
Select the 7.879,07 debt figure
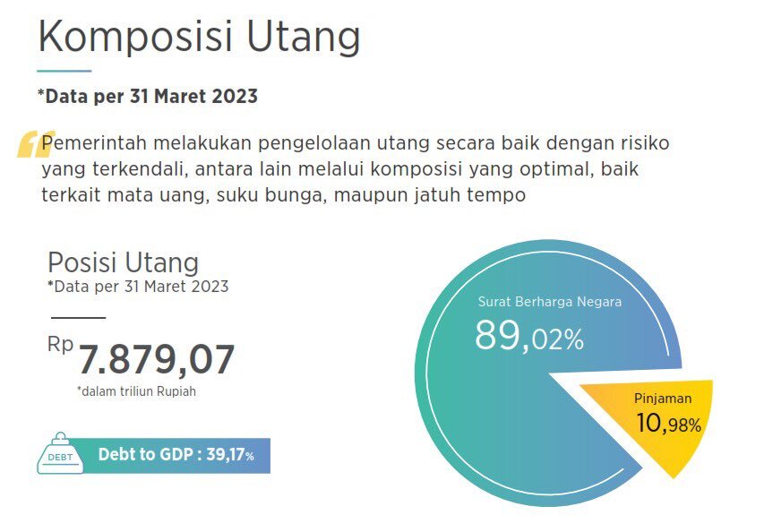tap(157, 359)
